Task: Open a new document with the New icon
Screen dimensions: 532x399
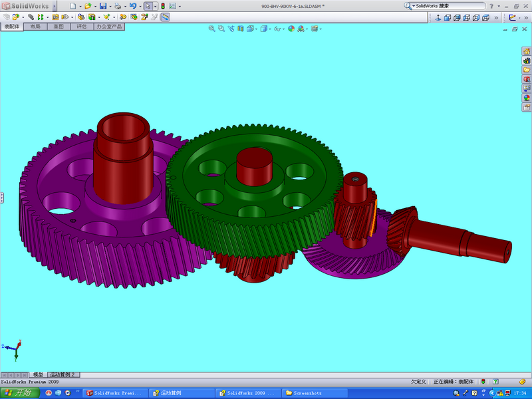Action: [x=73, y=6]
